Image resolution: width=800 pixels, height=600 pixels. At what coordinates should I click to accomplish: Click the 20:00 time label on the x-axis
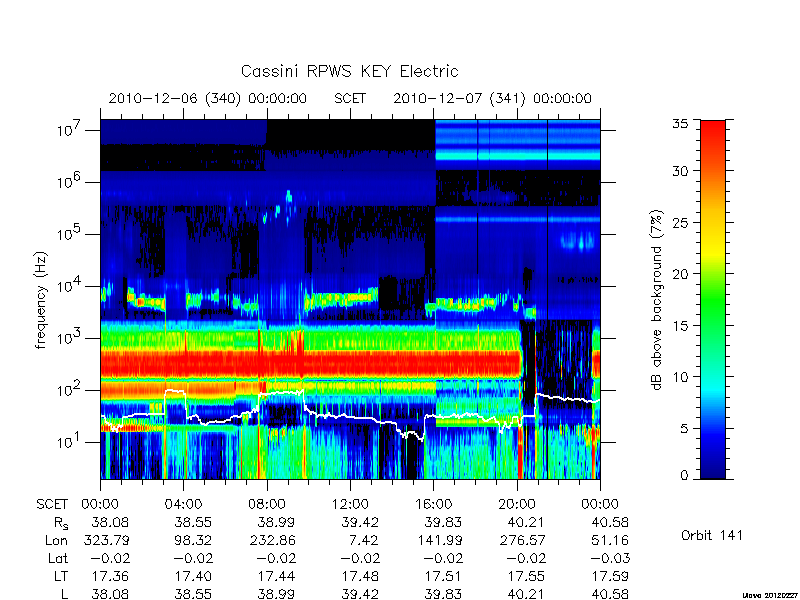point(517,504)
